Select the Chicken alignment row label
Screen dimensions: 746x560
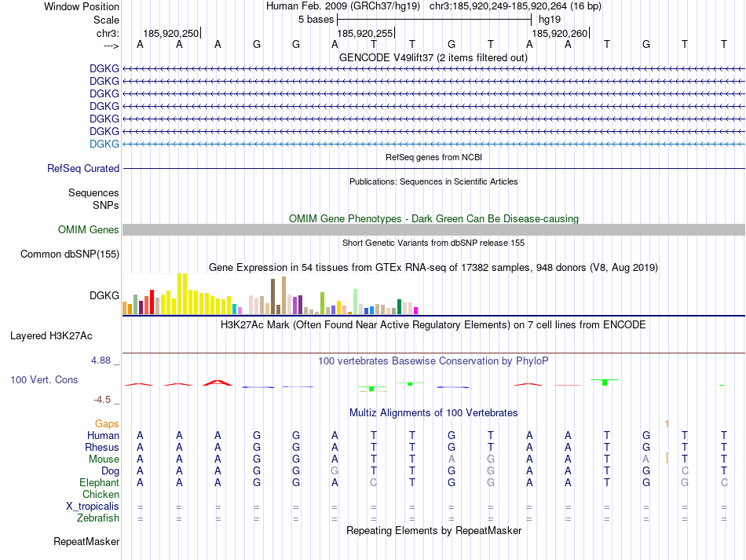click(101, 494)
